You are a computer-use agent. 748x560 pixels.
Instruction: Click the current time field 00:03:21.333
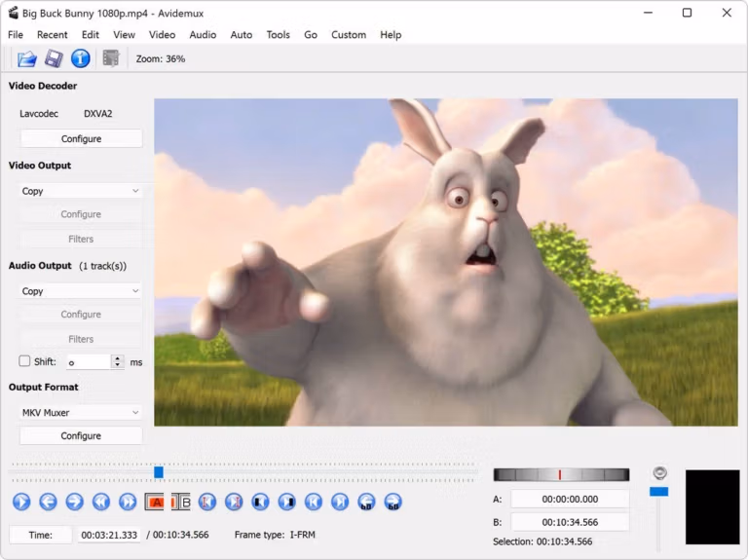[109, 535]
